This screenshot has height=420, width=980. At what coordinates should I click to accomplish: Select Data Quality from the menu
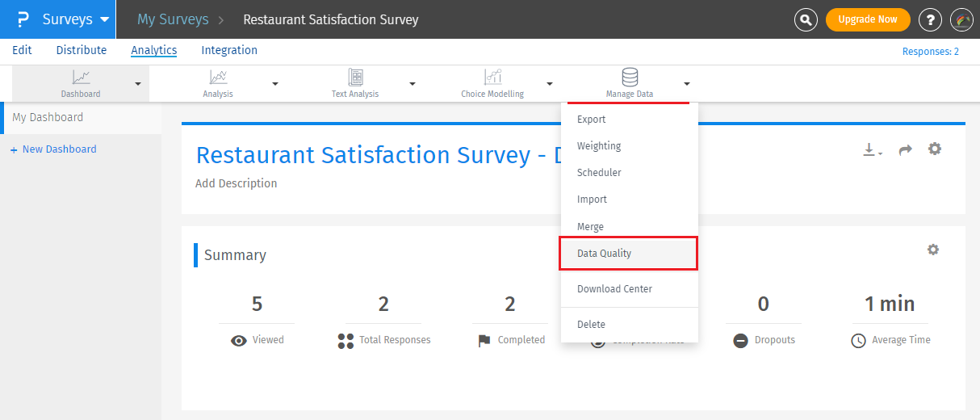(605, 254)
